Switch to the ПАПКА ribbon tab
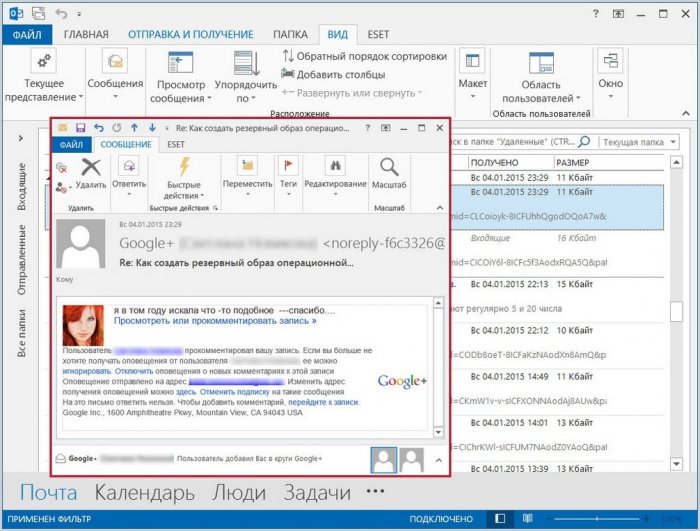Viewport: 700px width, 531px height. 290,35
